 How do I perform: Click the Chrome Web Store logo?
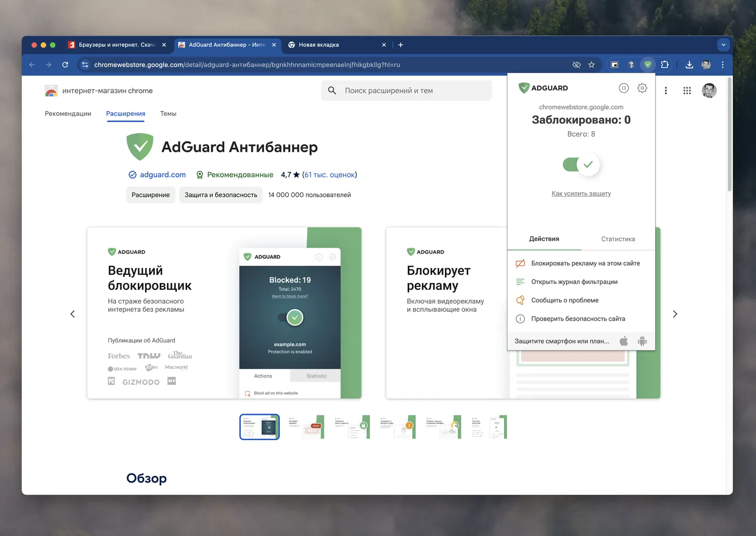point(51,91)
